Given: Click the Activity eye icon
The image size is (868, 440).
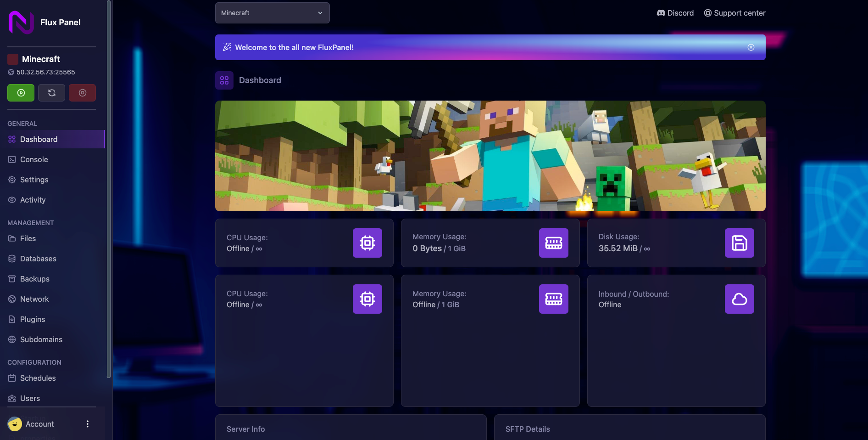Looking at the screenshot, I should 12,200.
